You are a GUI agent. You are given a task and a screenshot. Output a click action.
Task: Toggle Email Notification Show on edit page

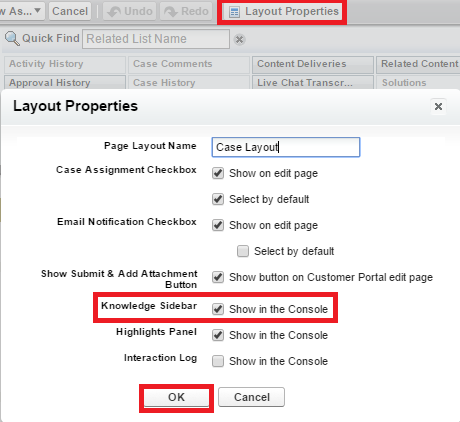218,225
